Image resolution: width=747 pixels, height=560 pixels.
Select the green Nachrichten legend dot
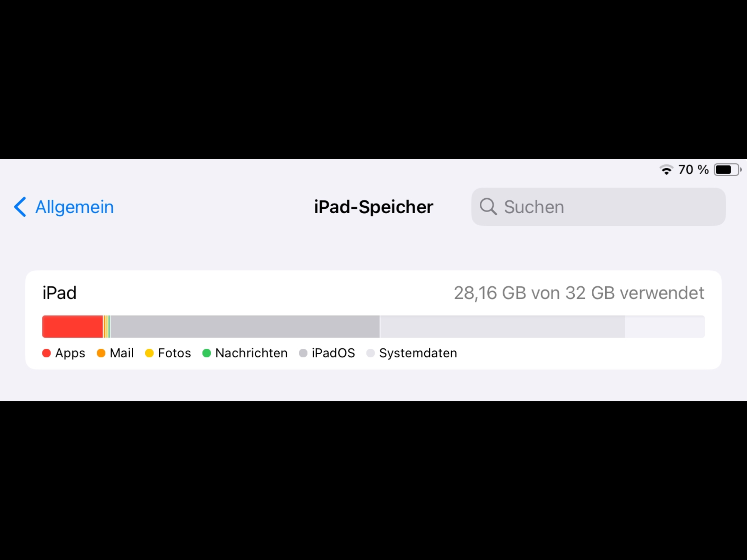[x=206, y=353]
